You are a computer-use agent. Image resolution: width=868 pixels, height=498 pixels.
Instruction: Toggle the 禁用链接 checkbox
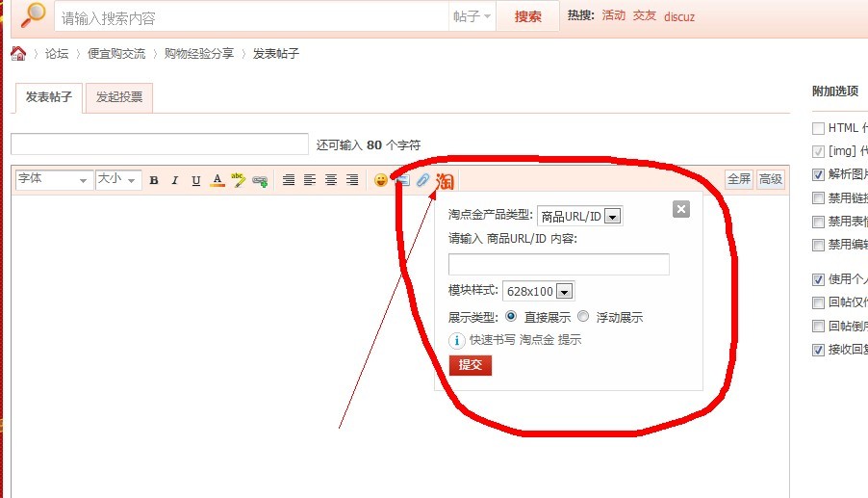pos(818,198)
